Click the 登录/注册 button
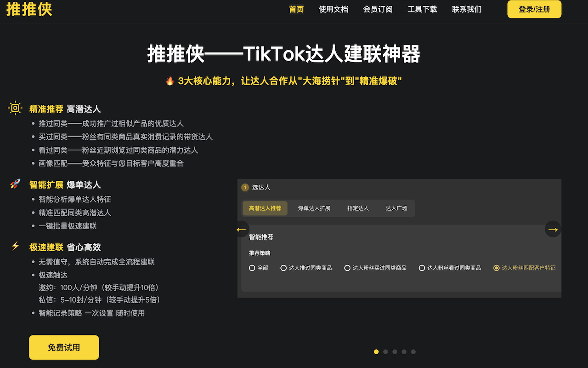Image resolution: width=588 pixels, height=368 pixels. [534, 9]
